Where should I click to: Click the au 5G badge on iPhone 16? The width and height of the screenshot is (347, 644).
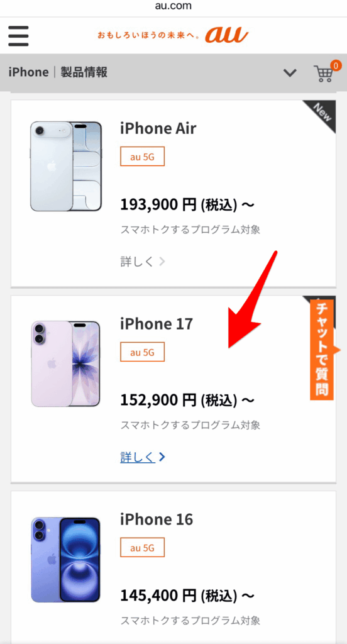[142, 548]
